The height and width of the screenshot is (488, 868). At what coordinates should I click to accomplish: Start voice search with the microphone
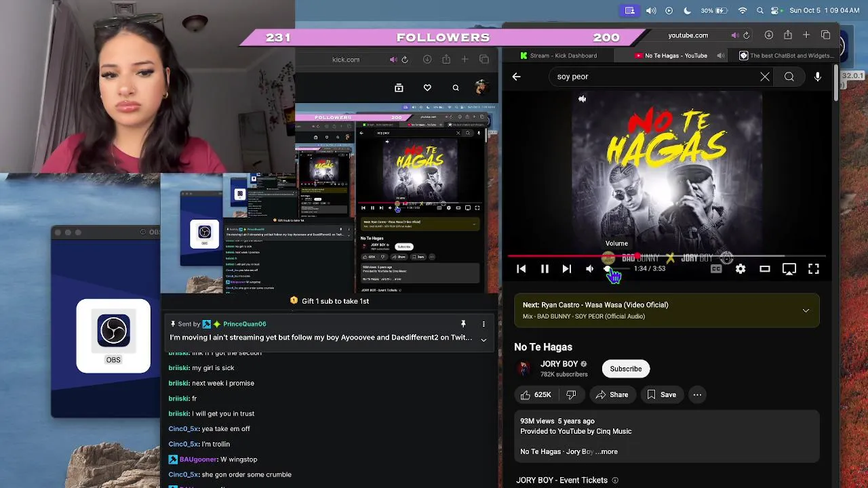[818, 77]
